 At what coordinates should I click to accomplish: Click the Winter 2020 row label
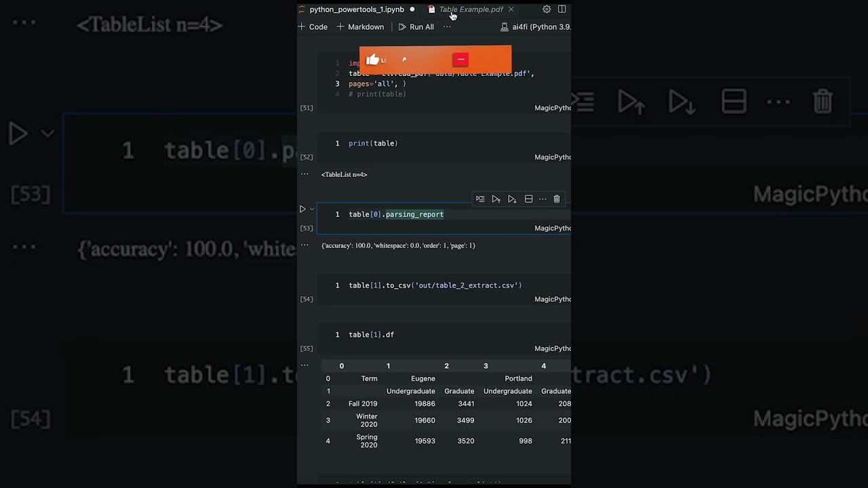point(367,420)
